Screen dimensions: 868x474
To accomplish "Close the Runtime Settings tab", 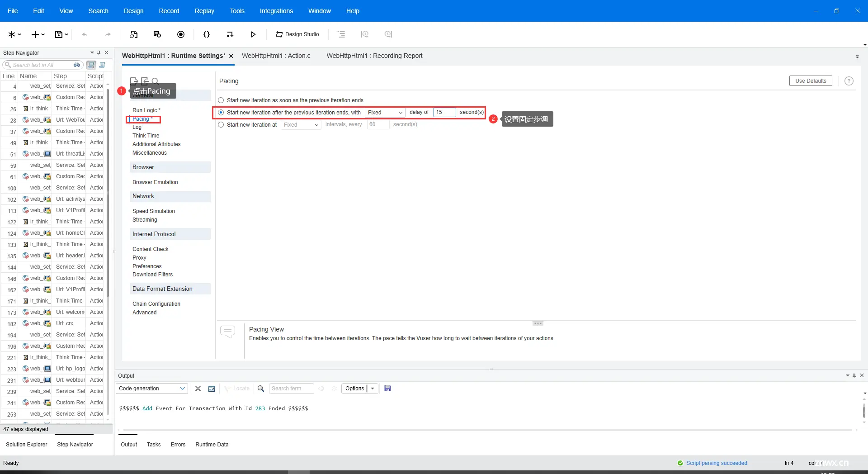I will coord(231,56).
